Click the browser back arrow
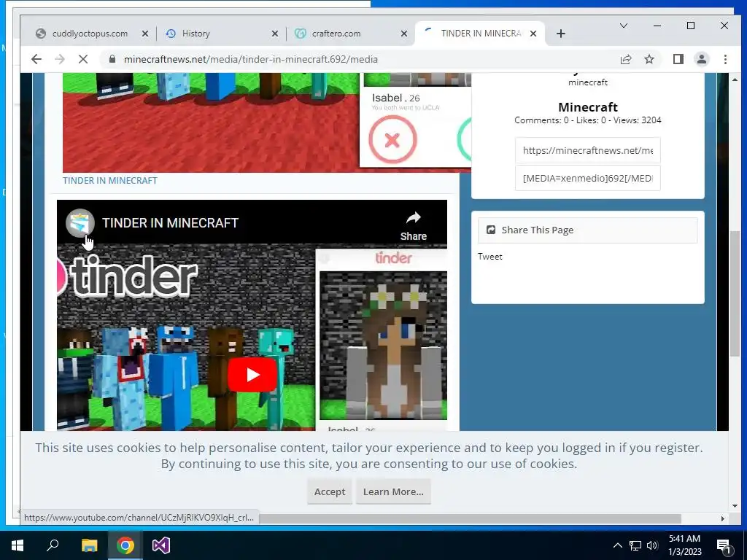 (36, 59)
